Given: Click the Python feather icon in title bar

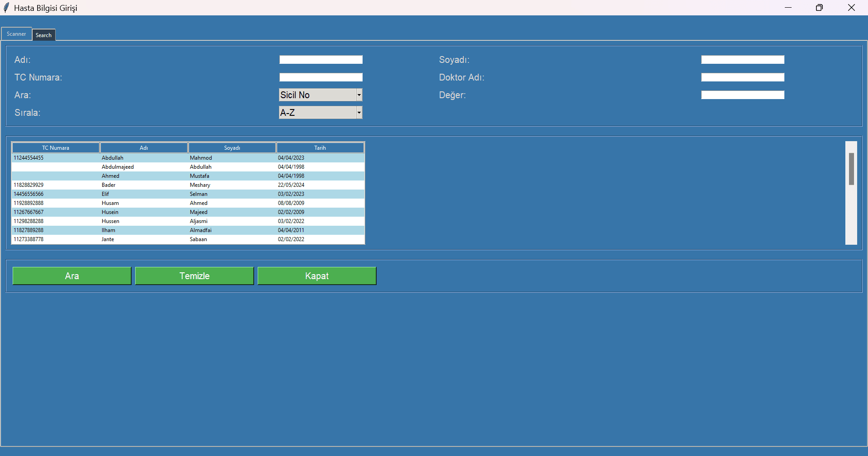Looking at the screenshot, I should pos(5,7).
